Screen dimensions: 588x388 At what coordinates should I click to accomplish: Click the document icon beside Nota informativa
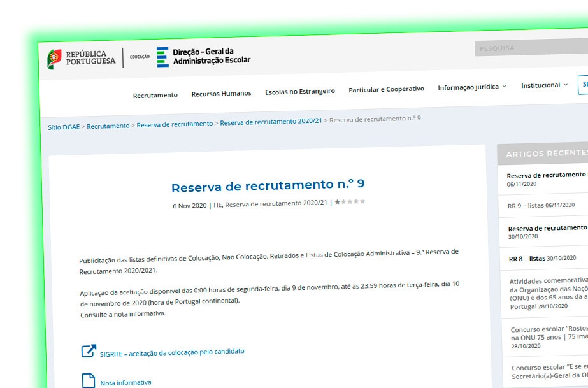89,380
